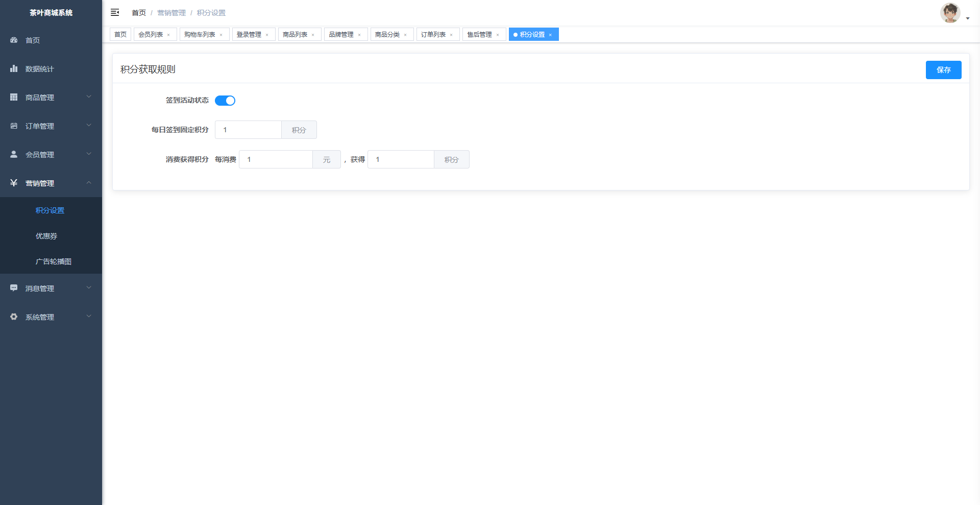
Task: Click the 消息管理 chat bubble icon
Action: pyautogui.click(x=14, y=288)
